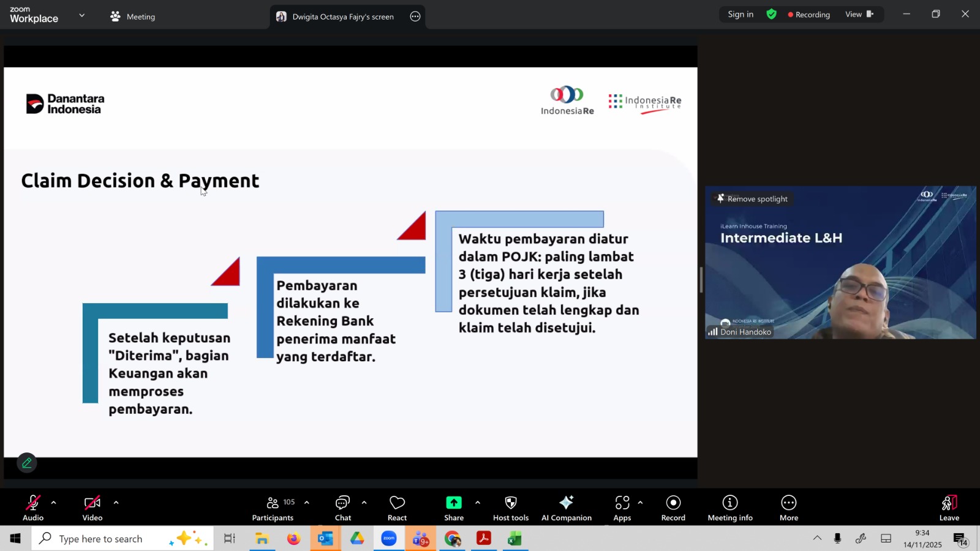Click the annotate pencil icon

click(x=27, y=463)
